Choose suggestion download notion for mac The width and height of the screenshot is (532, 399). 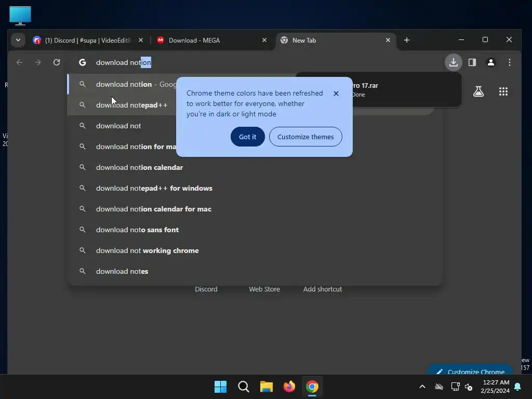click(x=123, y=147)
